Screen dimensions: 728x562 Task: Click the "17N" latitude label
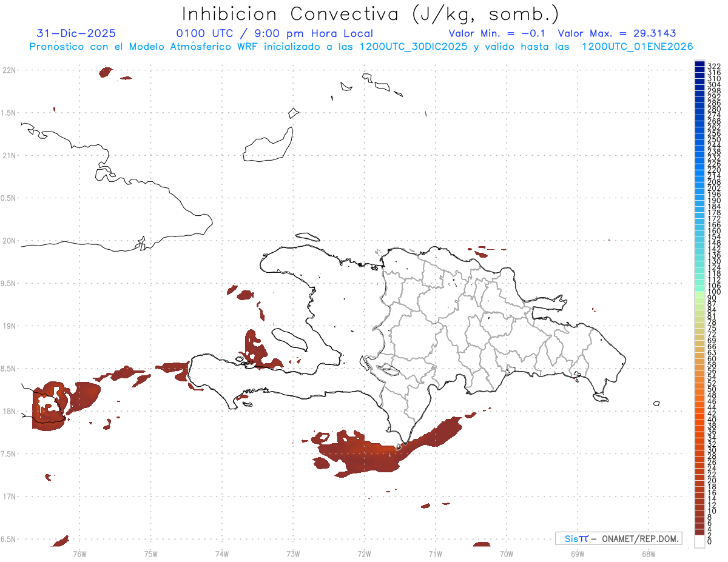[9, 497]
